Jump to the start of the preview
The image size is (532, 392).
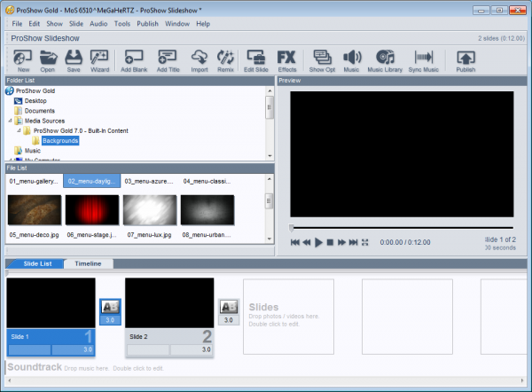click(x=295, y=242)
